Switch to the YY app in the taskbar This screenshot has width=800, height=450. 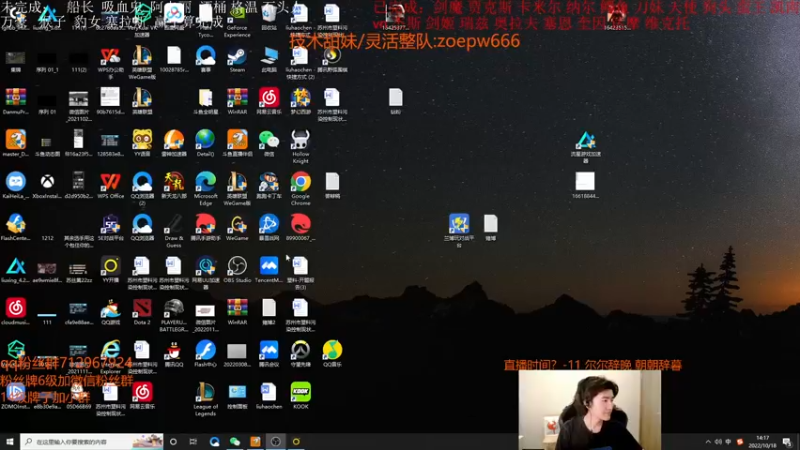coord(296,441)
